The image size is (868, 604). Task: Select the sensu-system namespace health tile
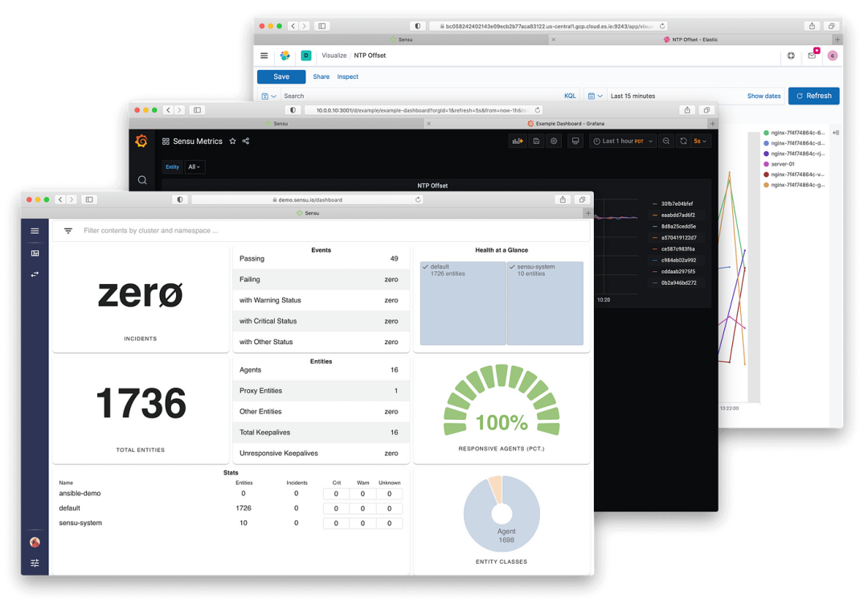(545, 303)
